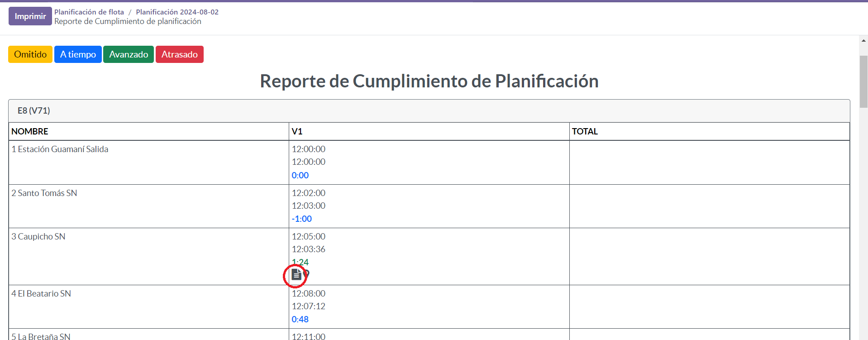868x340 pixels.
Task: Select the E8 (V71) section header
Action: 429,111
